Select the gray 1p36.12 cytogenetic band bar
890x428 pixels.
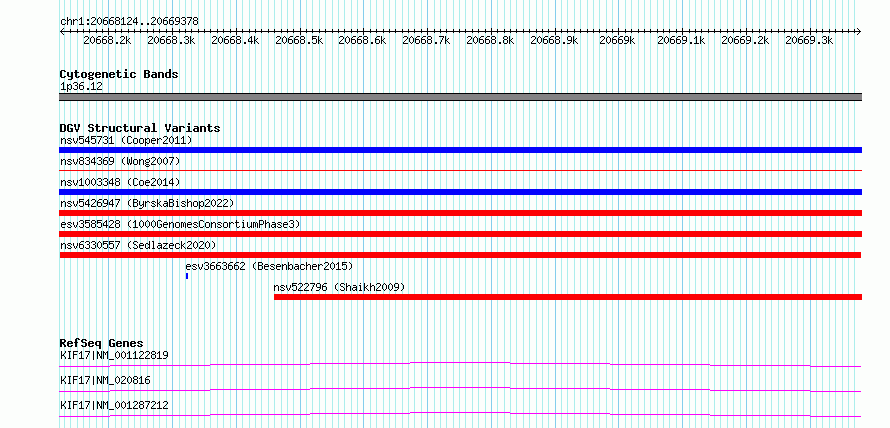coord(460,97)
